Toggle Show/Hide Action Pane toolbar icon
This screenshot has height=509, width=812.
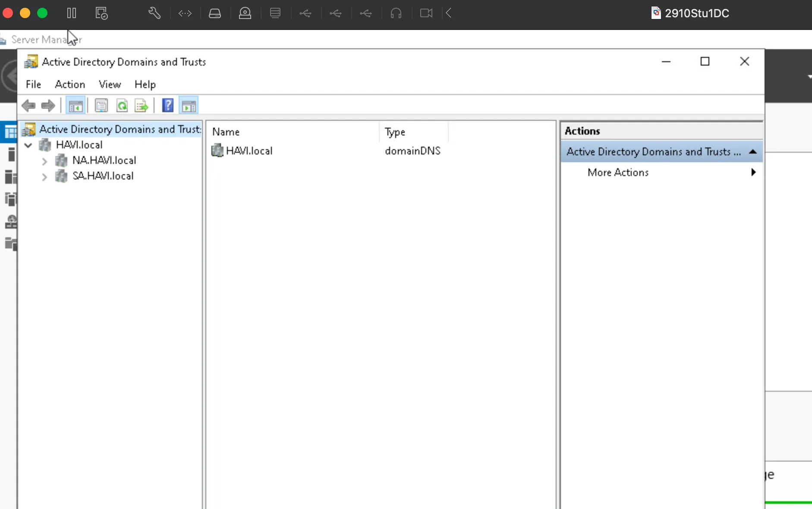click(189, 106)
